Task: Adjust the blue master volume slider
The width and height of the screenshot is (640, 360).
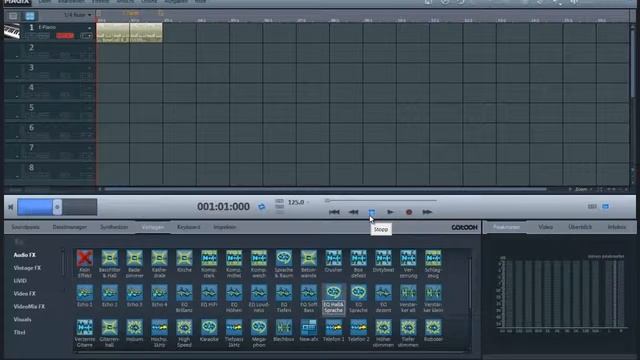Action: [x=57, y=207]
